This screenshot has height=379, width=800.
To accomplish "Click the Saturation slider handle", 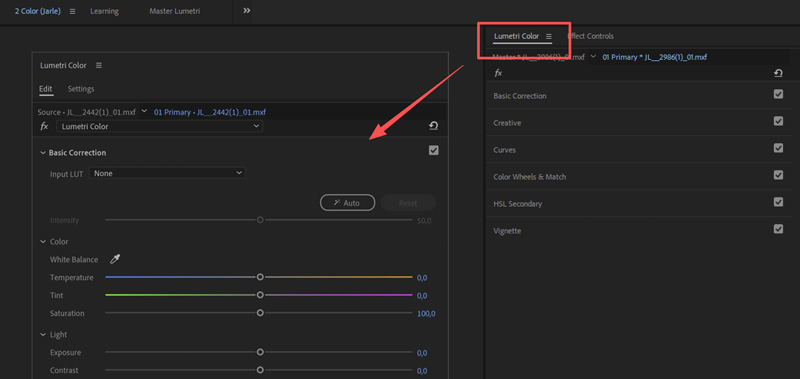I will 260,313.
